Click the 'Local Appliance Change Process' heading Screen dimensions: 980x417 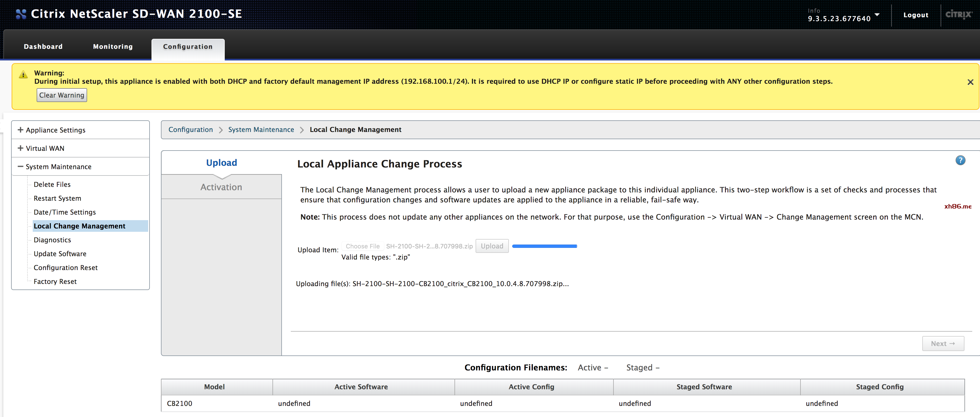tap(380, 164)
